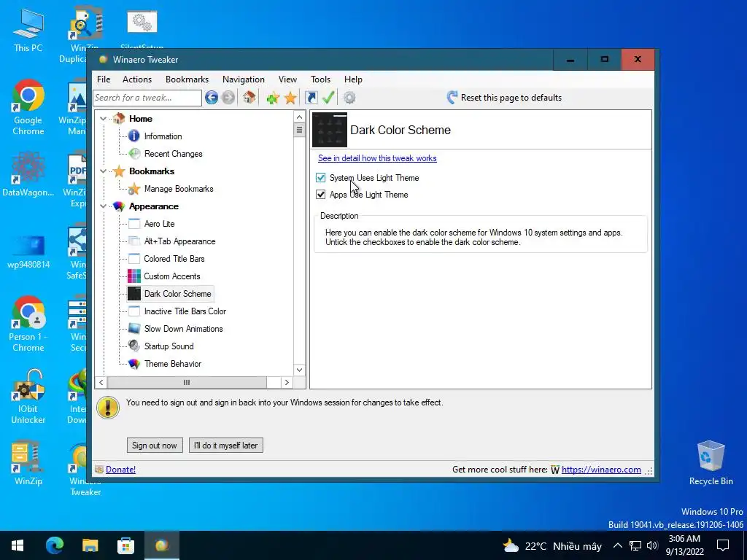Select Dark Color Scheme tree item
This screenshot has height=560, width=747.
coord(177,294)
